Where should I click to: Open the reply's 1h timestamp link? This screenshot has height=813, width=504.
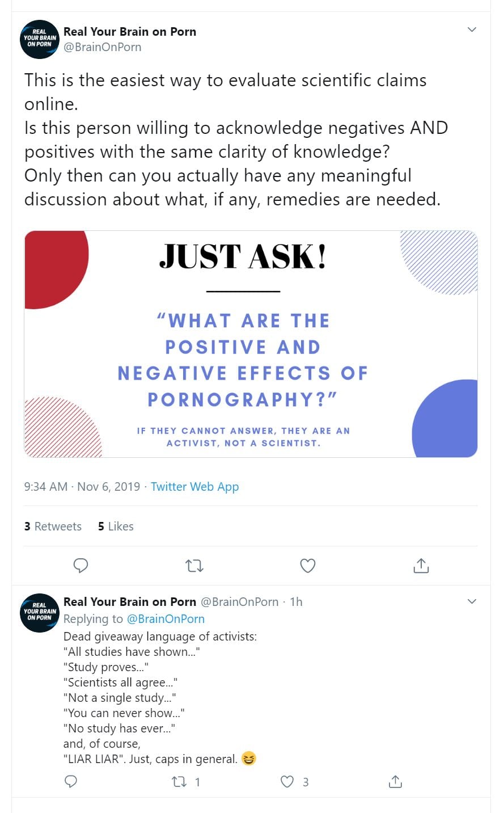tap(296, 602)
